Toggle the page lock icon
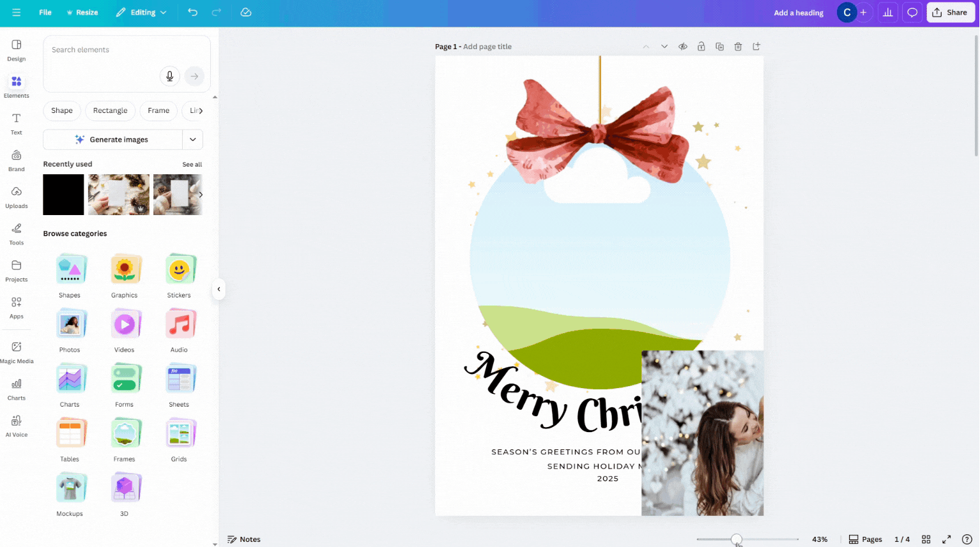 [x=701, y=47]
